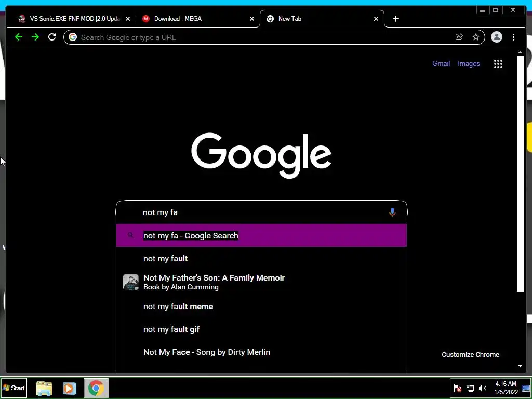Image resolution: width=532 pixels, height=399 pixels.
Task: Bookmark this tab with the star icon
Action: click(476, 37)
